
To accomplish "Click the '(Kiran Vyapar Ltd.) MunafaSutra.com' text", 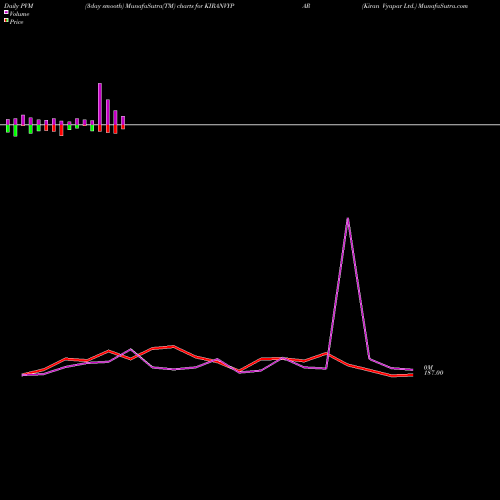I will (x=415, y=6).
